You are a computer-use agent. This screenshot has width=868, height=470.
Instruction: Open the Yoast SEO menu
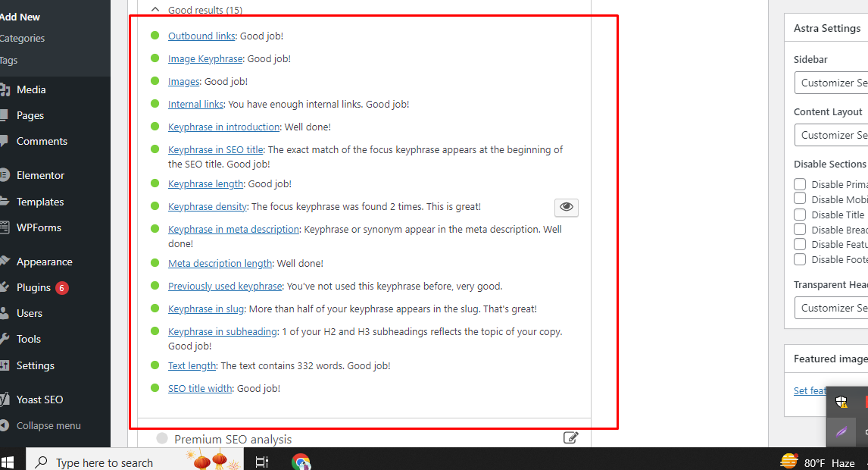point(40,399)
